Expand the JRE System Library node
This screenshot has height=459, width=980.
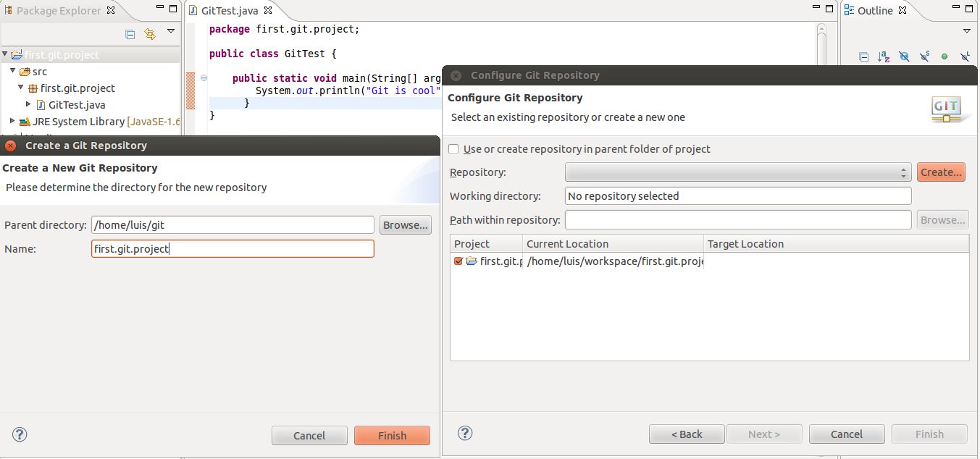tap(12, 121)
